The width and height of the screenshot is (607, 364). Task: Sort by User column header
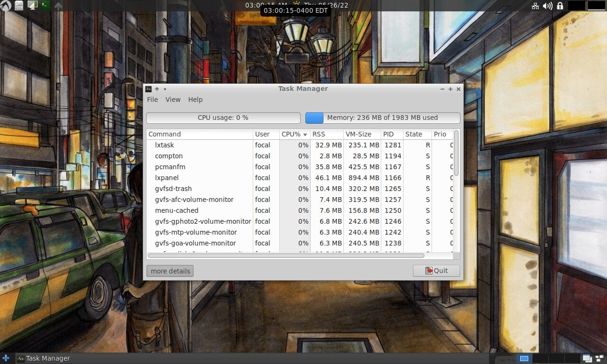pos(266,134)
